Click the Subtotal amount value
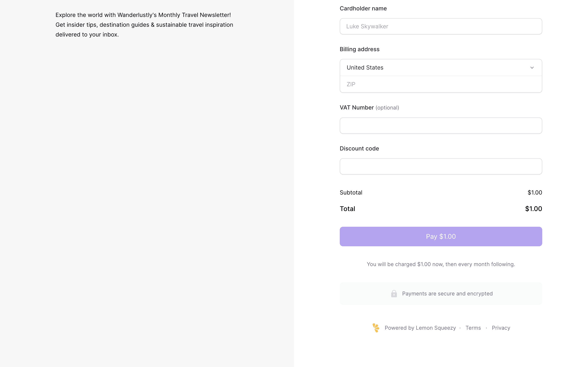 tap(535, 192)
